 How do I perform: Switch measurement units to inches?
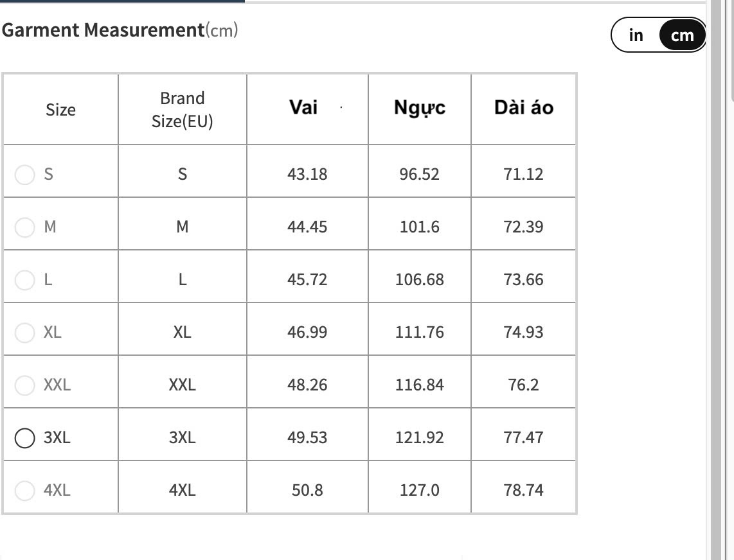pyautogui.click(x=636, y=35)
